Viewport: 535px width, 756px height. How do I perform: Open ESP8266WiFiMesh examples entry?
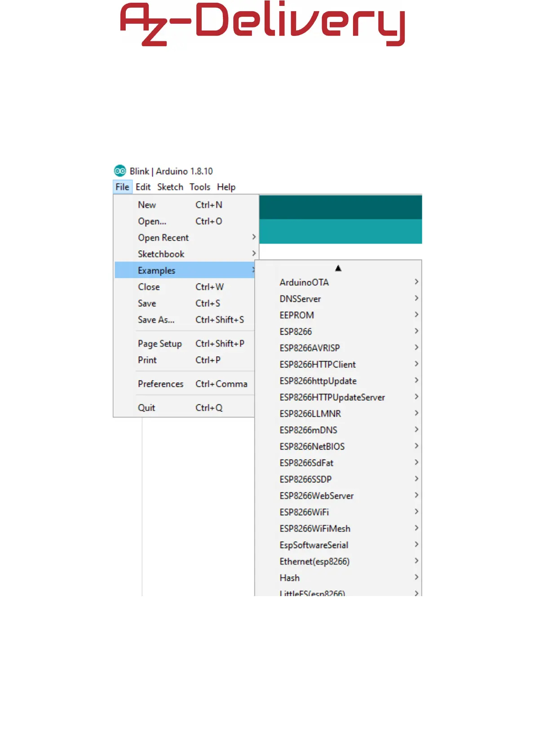pyautogui.click(x=338, y=528)
